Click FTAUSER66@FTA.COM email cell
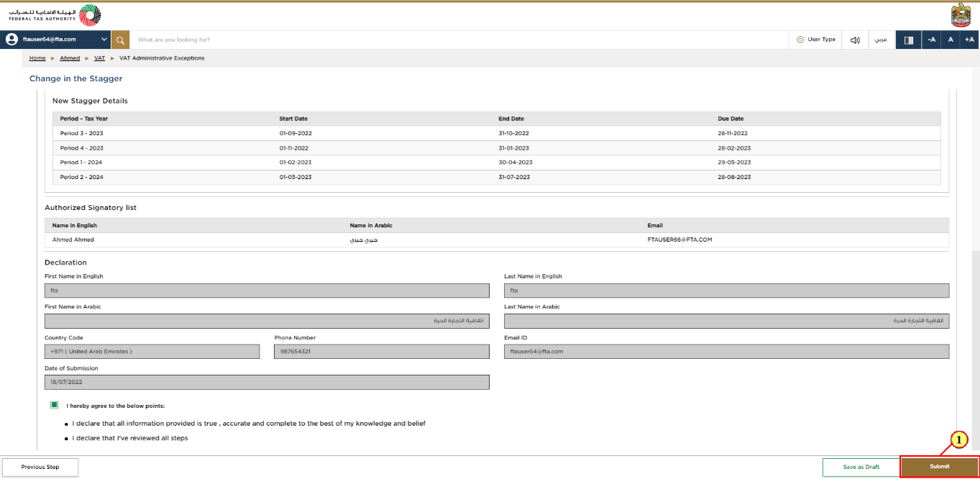Image resolution: width=980 pixels, height=479 pixels. pyautogui.click(x=679, y=240)
